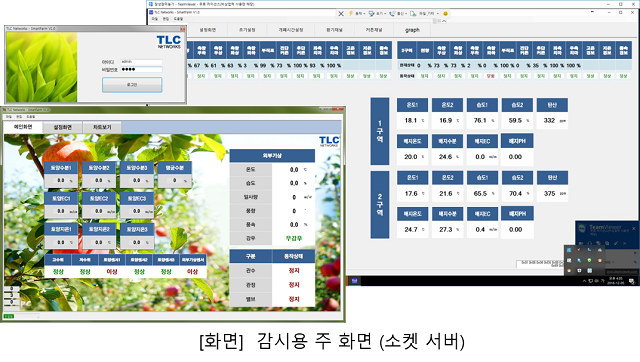640x362 pixels.
Task: Switch to the 개폐시간설정 tab
Action: point(291,30)
